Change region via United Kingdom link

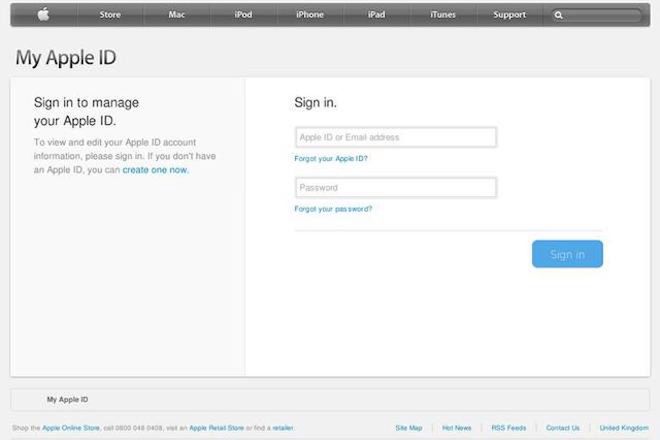tap(624, 428)
